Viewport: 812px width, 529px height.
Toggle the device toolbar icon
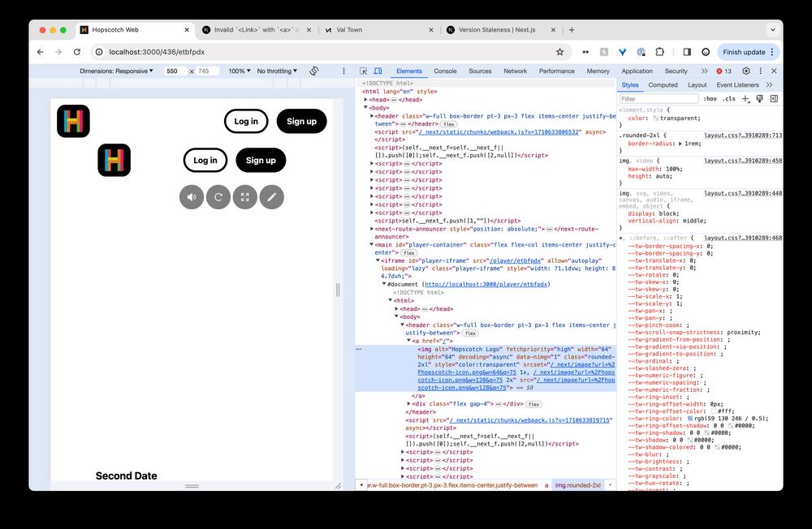378,71
